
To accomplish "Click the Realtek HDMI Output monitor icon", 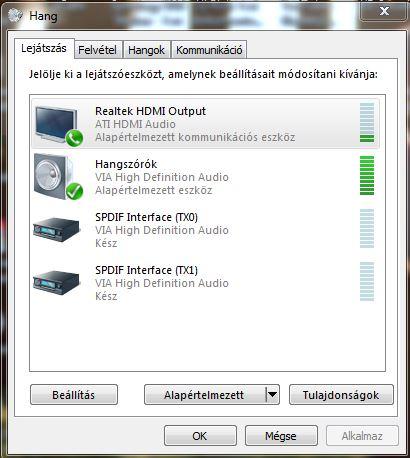I will pos(56,124).
